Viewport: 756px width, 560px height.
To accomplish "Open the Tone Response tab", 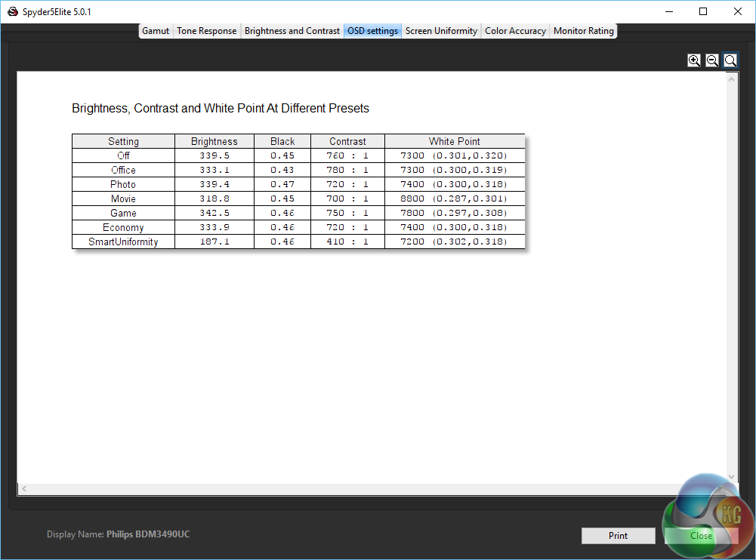I will coord(206,31).
